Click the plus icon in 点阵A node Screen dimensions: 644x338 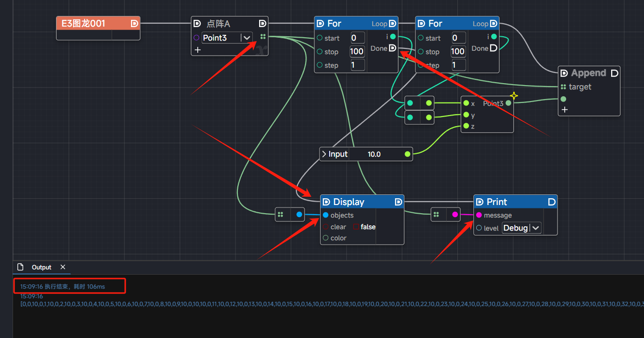(x=197, y=50)
